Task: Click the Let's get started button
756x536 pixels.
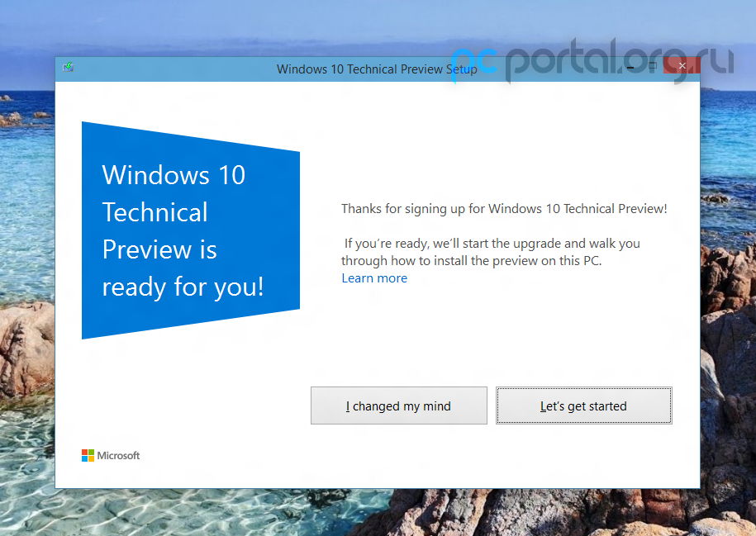Action: click(584, 406)
